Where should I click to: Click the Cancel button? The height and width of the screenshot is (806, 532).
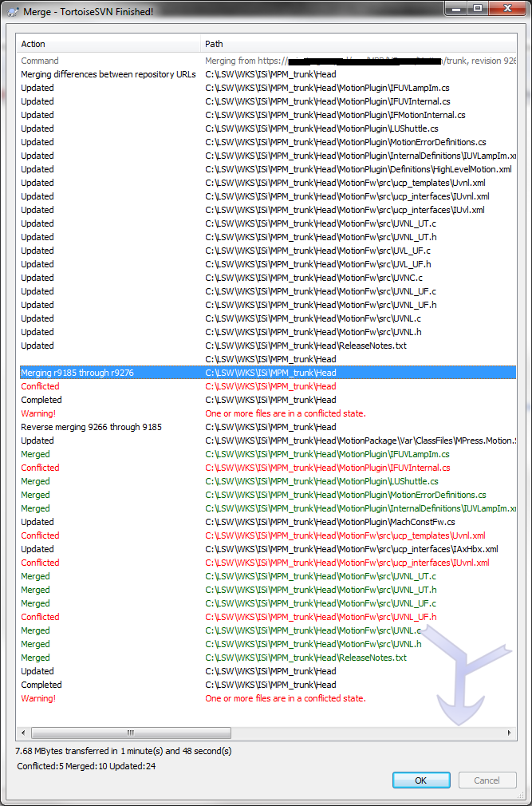click(487, 780)
